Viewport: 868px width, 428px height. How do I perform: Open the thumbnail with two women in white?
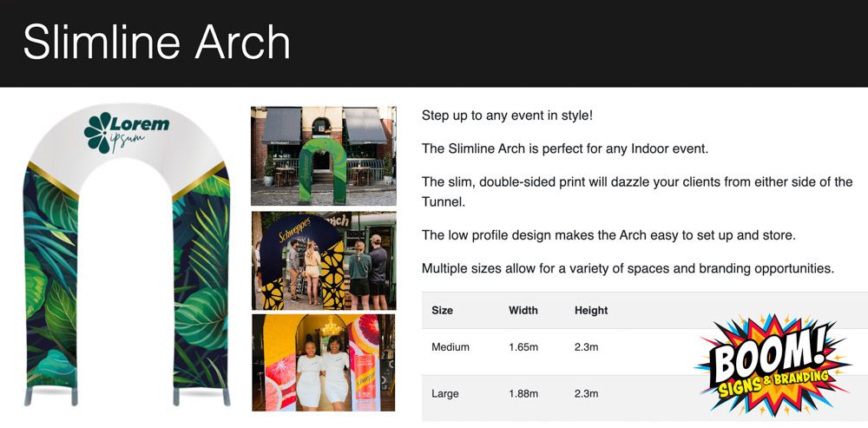click(323, 362)
